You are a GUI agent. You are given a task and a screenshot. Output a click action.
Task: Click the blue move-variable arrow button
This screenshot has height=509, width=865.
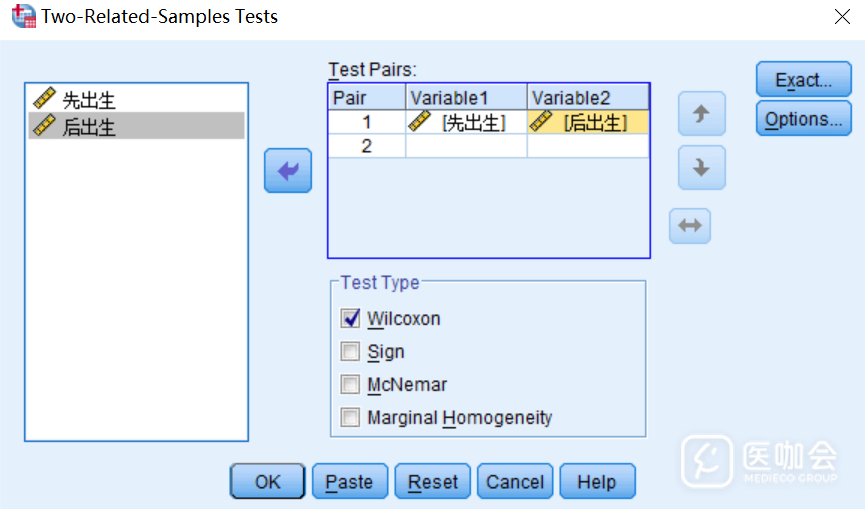288,171
